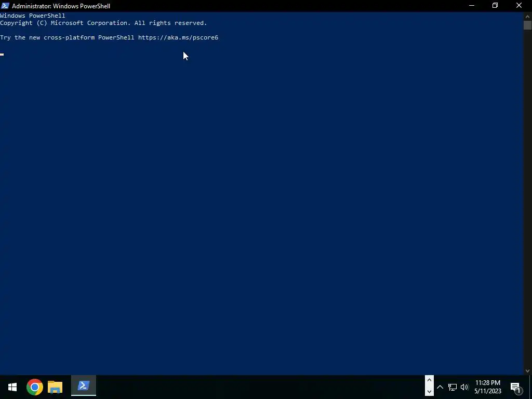Restore down the PowerShell window
The image size is (532, 399).
pyautogui.click(x=495, y=6)
